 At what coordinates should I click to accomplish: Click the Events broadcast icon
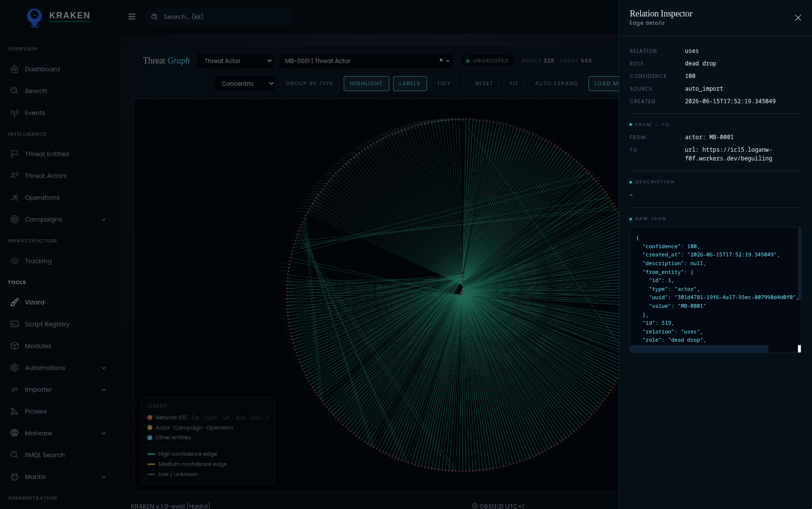(x=15, y=112)
